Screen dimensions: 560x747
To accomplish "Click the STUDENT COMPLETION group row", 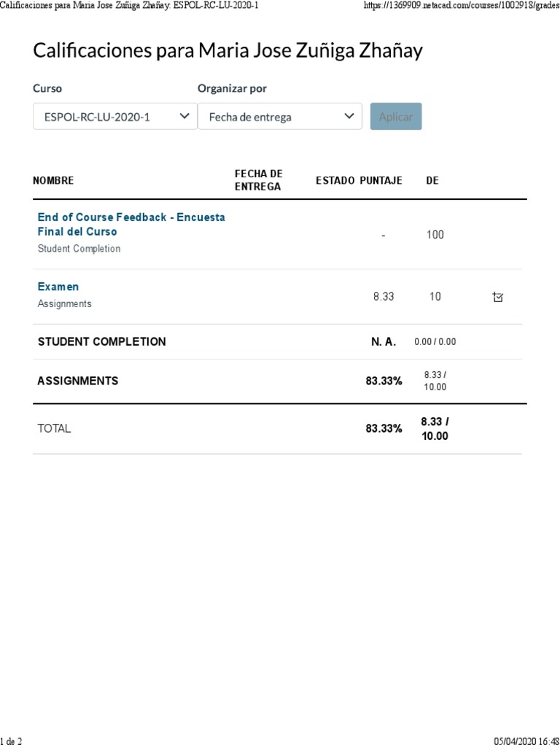I will point(277,341).
